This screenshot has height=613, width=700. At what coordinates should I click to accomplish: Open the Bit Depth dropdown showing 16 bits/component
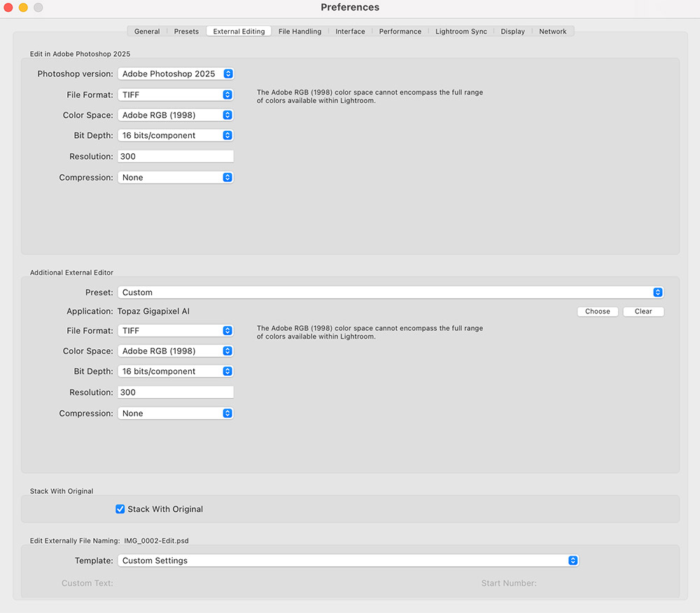click(x=175, y=135)
